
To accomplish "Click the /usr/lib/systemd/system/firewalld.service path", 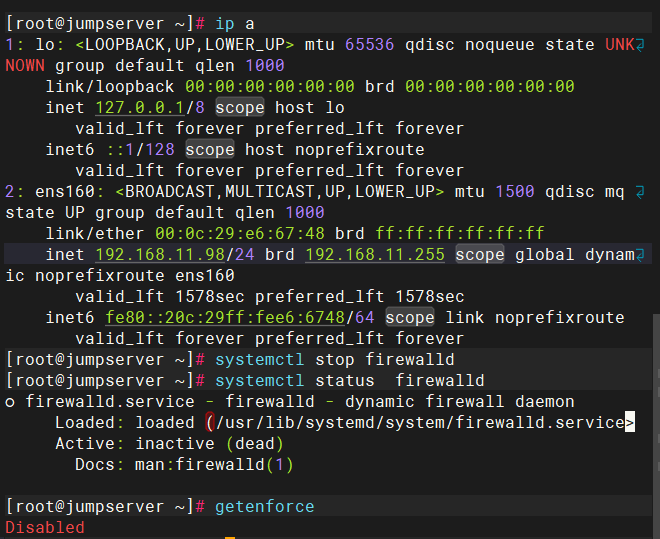I will tap(420, 423).
